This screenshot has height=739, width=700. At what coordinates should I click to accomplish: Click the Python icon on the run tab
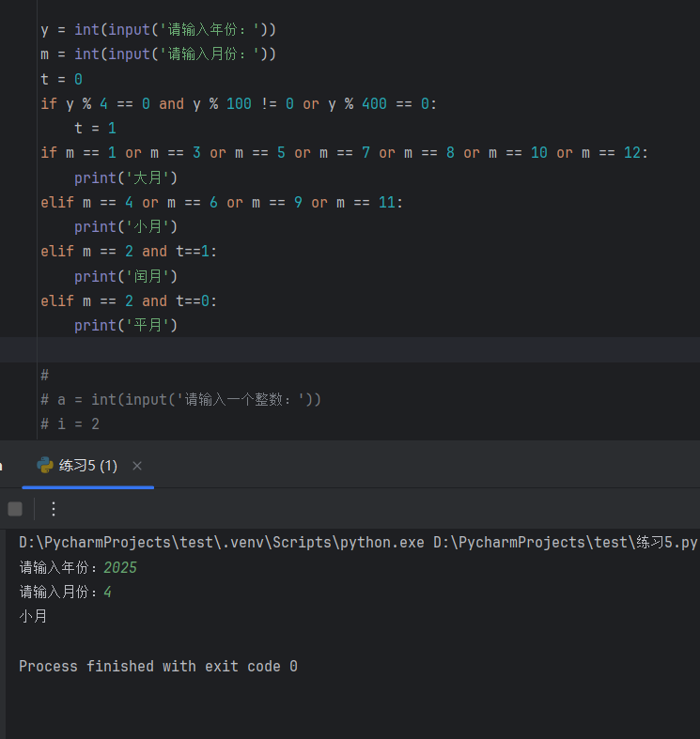point(45,465)
